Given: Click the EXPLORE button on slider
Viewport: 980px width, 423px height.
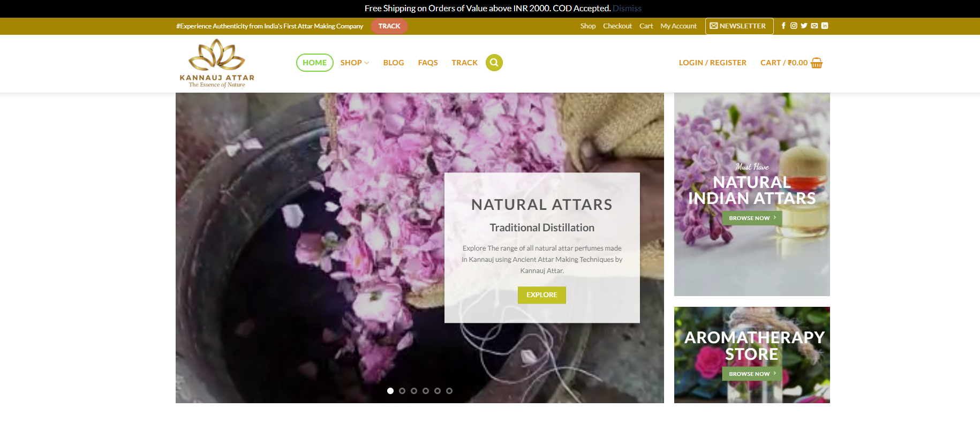Looking at the screenshot, I should pyautogui.click(x=542, y=295).
